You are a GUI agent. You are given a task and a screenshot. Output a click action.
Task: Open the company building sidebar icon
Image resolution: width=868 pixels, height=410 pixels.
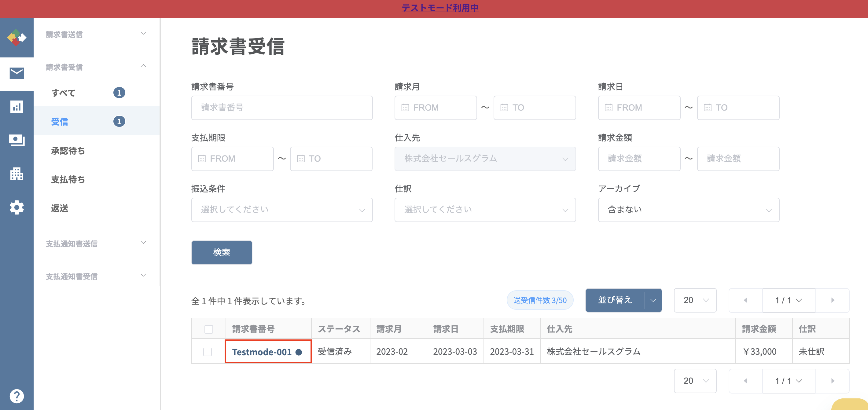click(17, 174)
